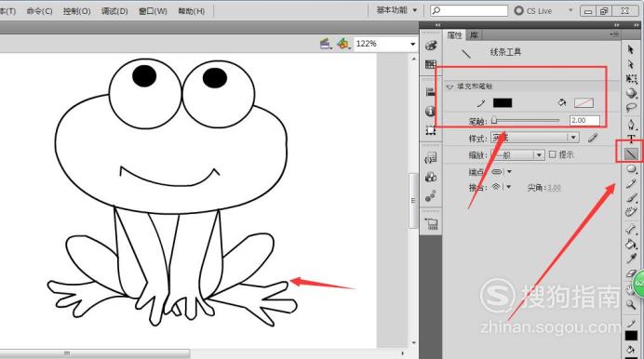
Task: Collapse the 填充和笔触 section
Action: tap(449, 86)
